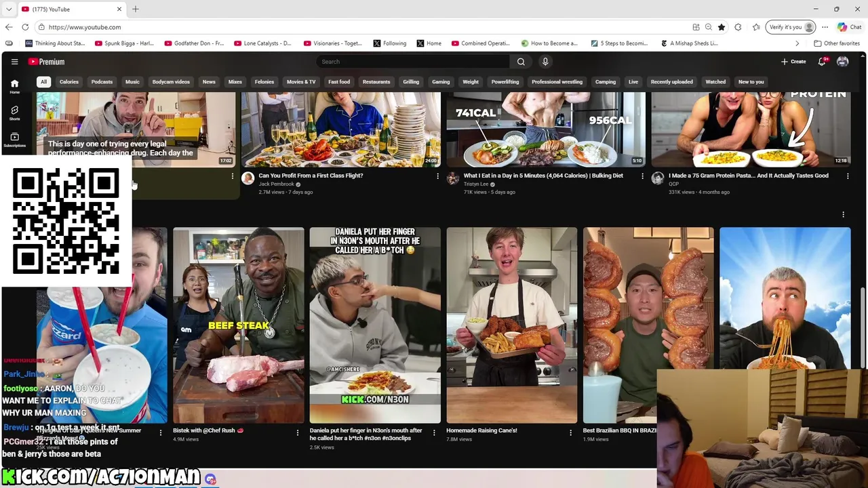
Task: Play the BEEF STEAK short thumbnail
Action: click(x=238, y=325)
